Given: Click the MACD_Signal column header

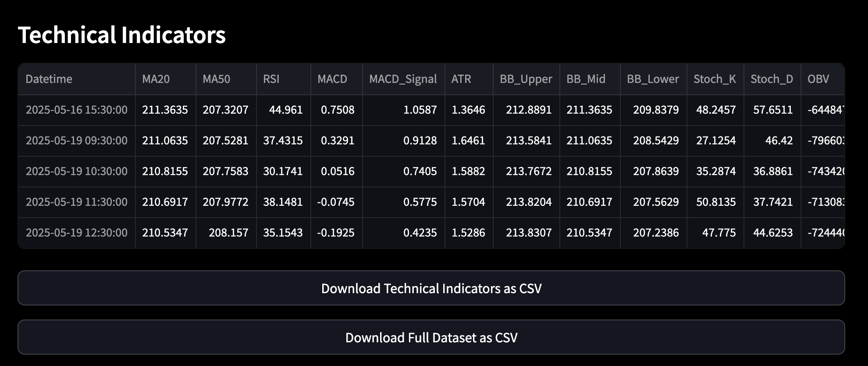Looking at the screenshot, I should pyautogui.click(x=404, y=79).
